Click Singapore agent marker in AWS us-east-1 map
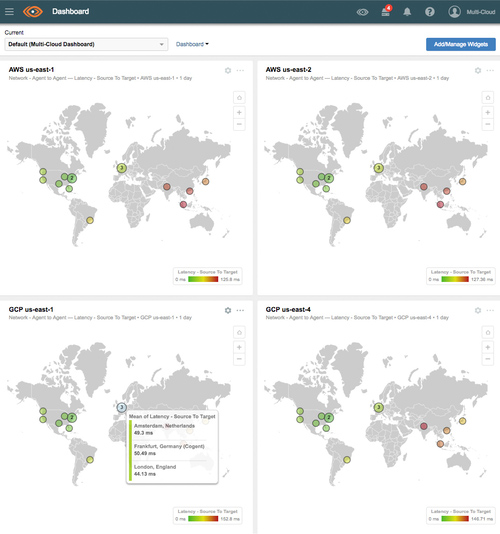The image size is (500, 534). [x=183, y=204]
